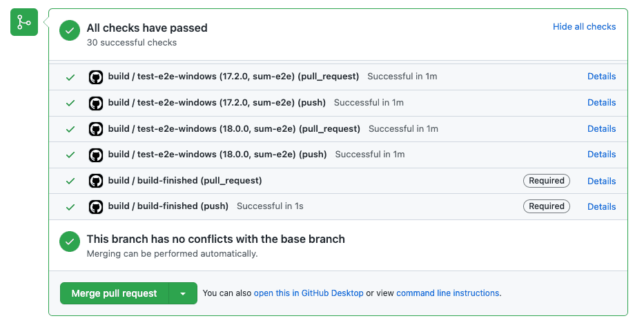The width and height of the screenshot is (644, 325).
Task: Click GitHub logo beside test-e2e-windows 17.2.0 pull_request
Action: click(x=96, y=77)
